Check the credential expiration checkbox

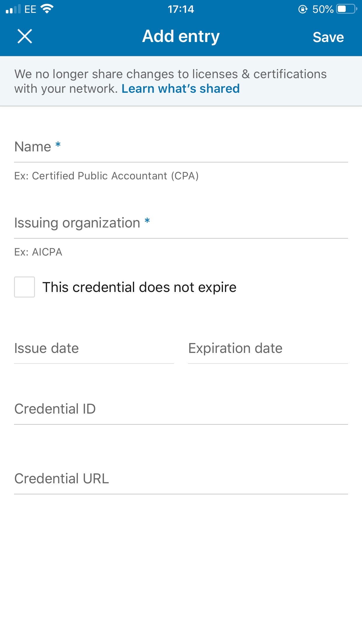(x=25, y=287)
